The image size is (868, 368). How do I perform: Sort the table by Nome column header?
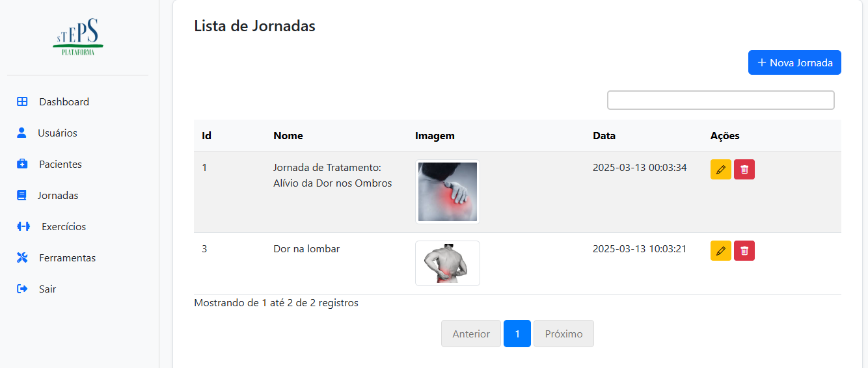[288, 136]
